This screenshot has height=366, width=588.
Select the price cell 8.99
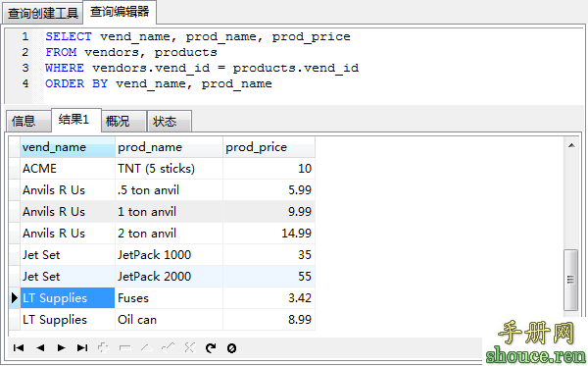pyautogui.click(x=269, y=320)
